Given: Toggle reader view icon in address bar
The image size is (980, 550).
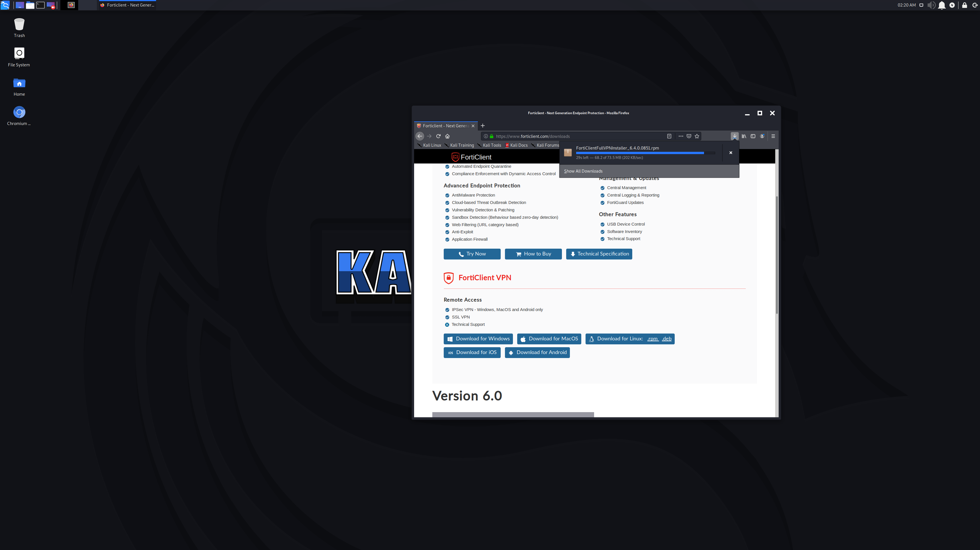Looking at the screenshot, I should click(669, 136).
